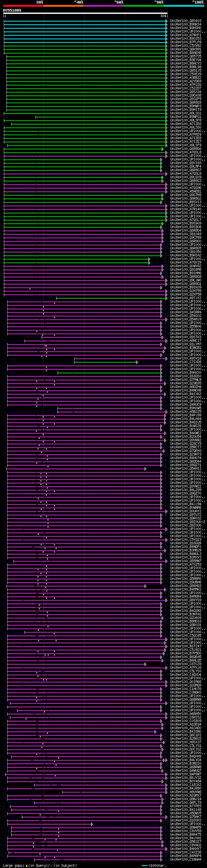This screenshot has width=207, height=868.
Task: Select hit UniRef100_A7QSL9
Action: click(x=186, y=173)
